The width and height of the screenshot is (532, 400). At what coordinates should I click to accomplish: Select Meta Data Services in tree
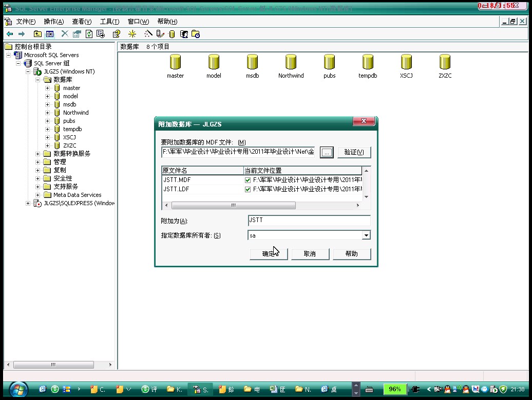click(78, 195)
